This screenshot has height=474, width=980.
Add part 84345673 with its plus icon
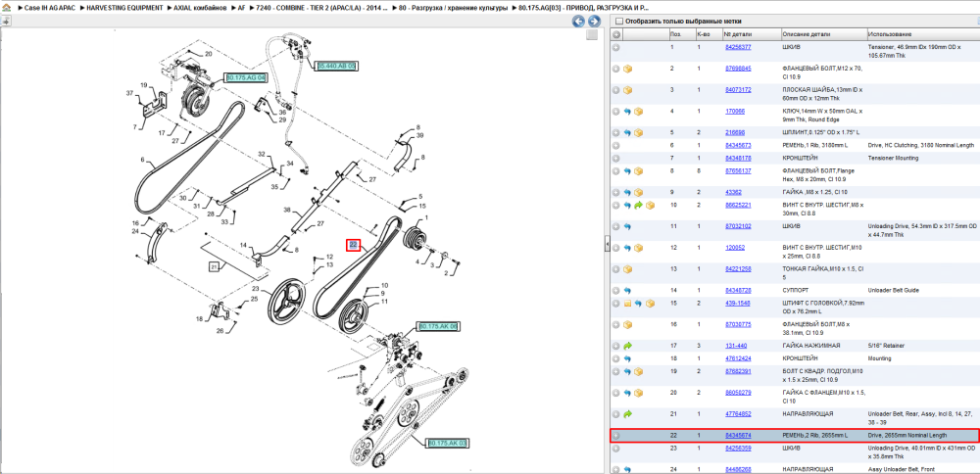(x=616, y=145)
